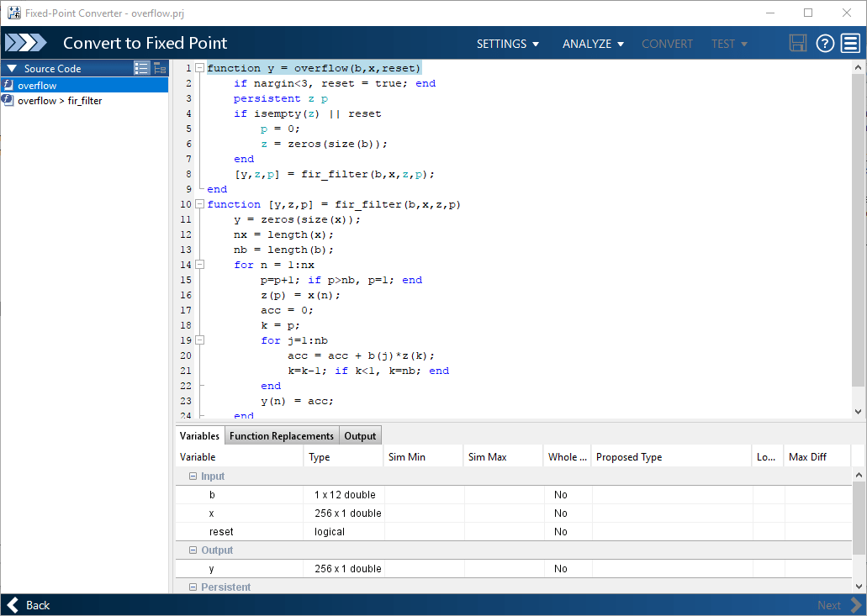
Task: Select overflow > fir_filter function icon
Action: 8,100
